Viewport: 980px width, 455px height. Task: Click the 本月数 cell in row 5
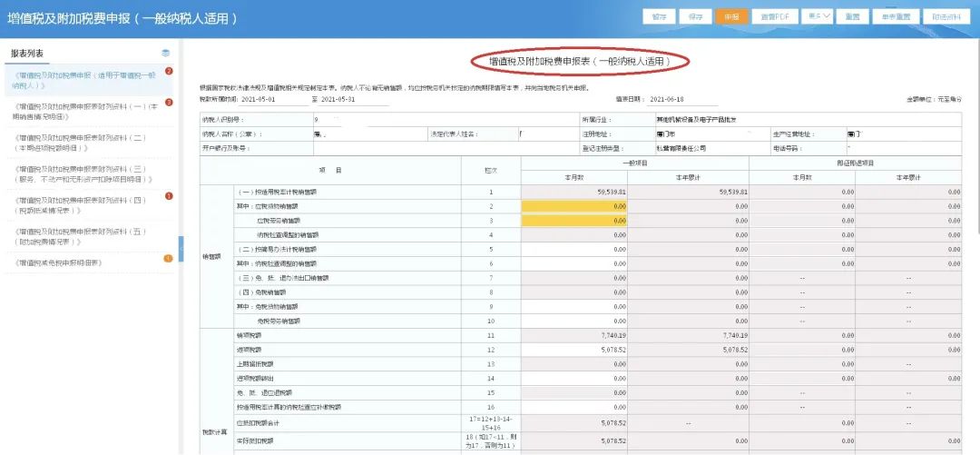pyautogui.click(x=573, y=250)
